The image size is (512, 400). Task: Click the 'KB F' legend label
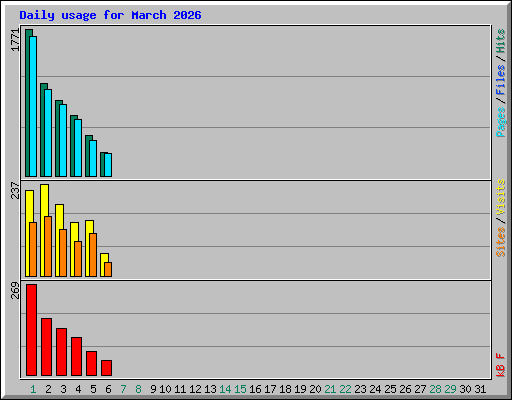click(x=500, y=365)
